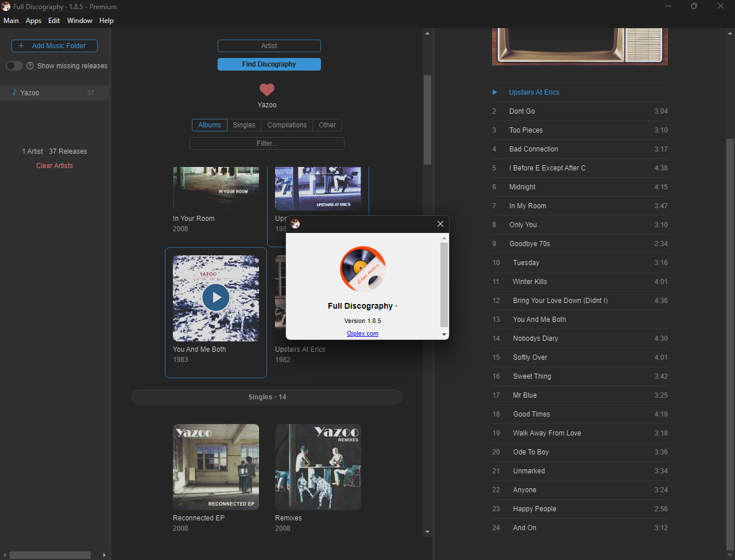
Task: Click the sidebar horizontal scrollbar thumb
Action: pyautogui.click(x=50, y=555)
